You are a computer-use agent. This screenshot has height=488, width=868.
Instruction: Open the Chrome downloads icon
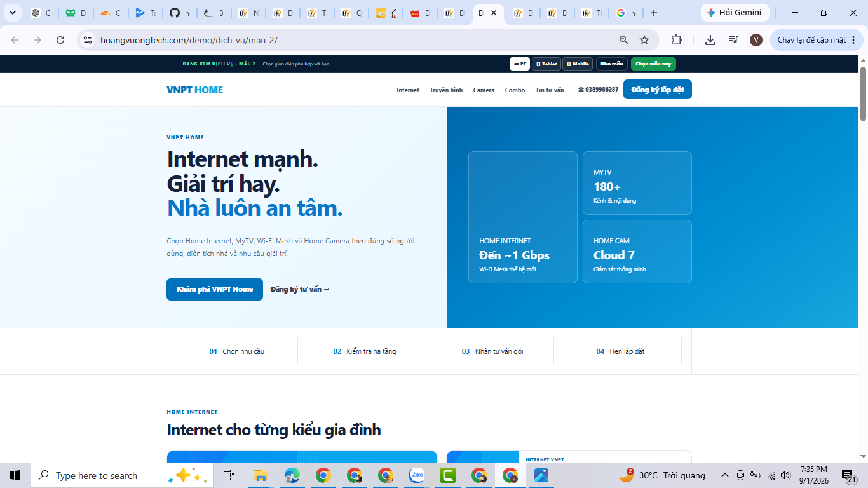pos(710,40)
